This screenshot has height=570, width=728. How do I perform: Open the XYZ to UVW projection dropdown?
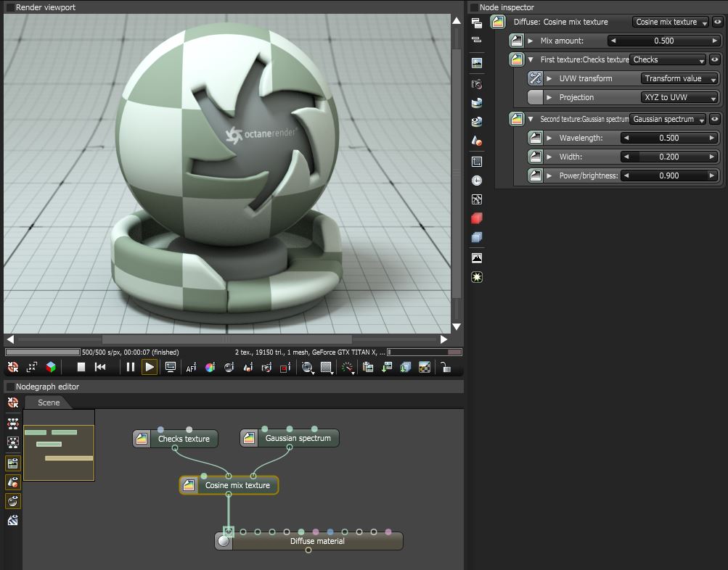(679, 97)
